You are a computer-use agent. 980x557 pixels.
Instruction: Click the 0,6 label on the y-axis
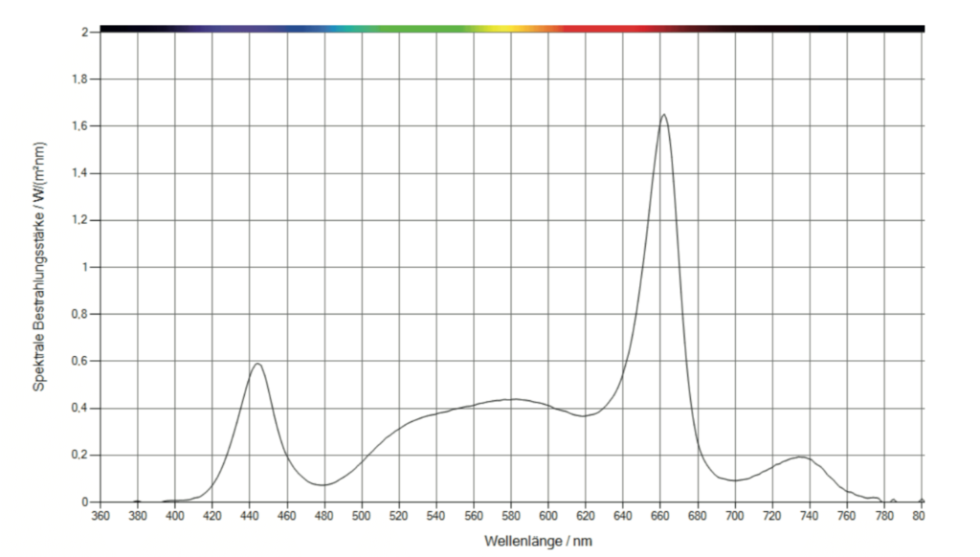[x=80, y=361]
